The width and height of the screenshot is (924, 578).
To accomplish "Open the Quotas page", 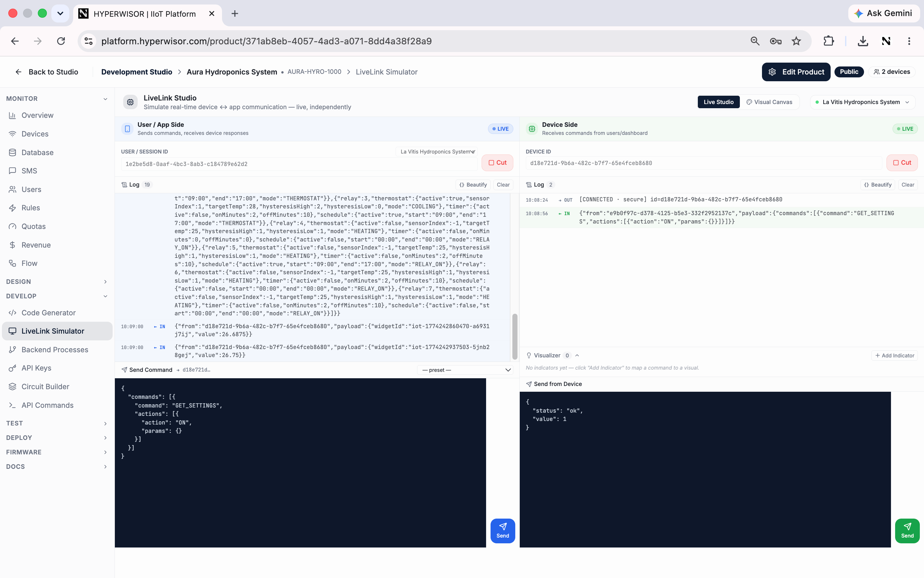I will tap(33, 227).
